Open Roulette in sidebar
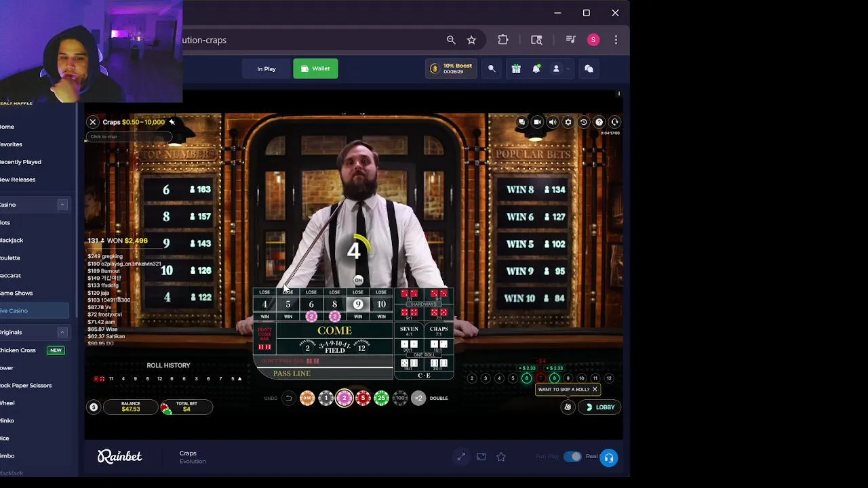Screen dimensions: 868x488 click(10, 258)
